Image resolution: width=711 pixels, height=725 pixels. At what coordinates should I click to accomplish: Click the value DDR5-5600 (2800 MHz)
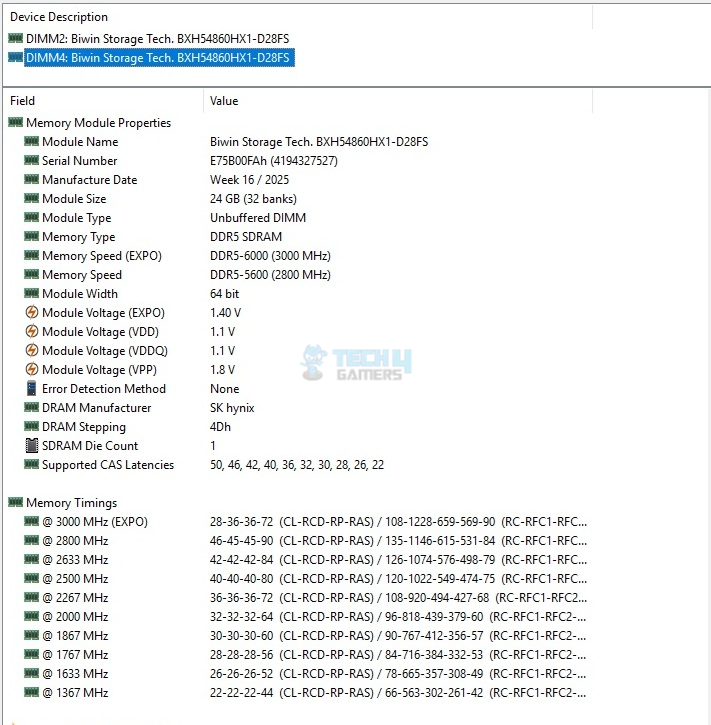pyautogui.click(x=270, y=275)
